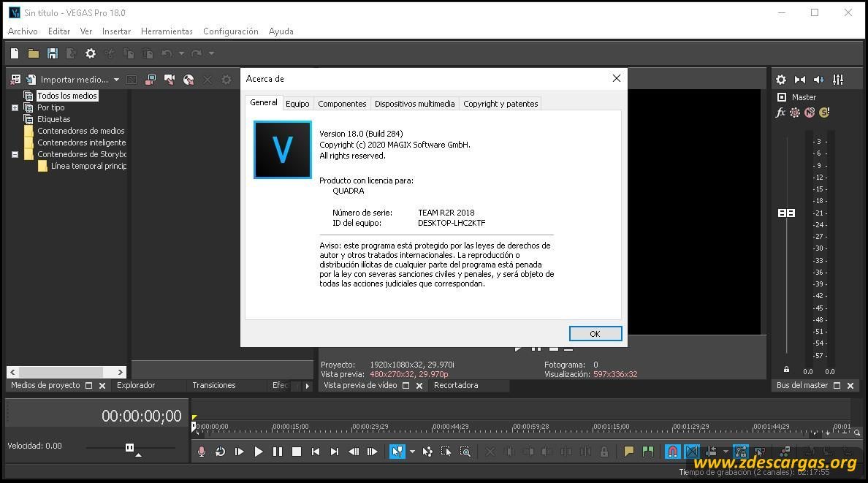Toggle the lock envelopes to events button
The width and height of the screenshot is (868, 483).
pyautogui.click(x=741, y=452)
